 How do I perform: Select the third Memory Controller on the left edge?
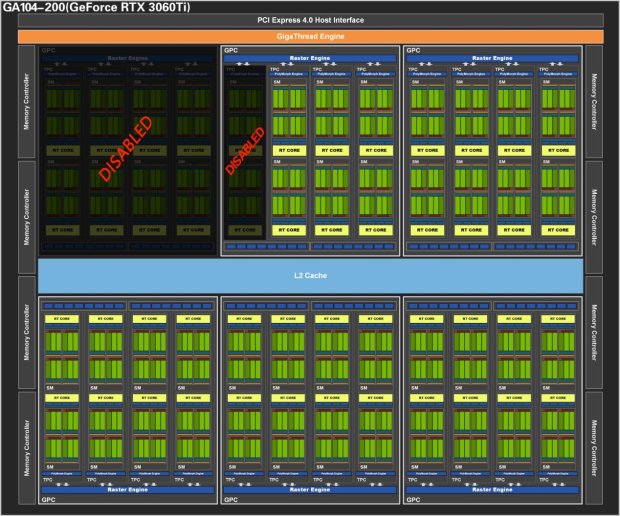pos(26,332)
